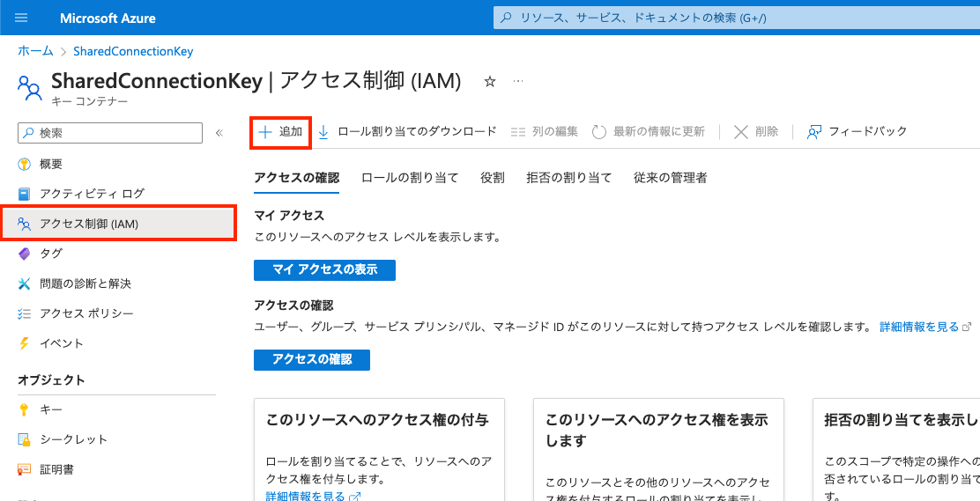Click このリソースへのアクセス権の付与 card title
The height and width of the screenshot is (501, 980).
pos(377,419)
